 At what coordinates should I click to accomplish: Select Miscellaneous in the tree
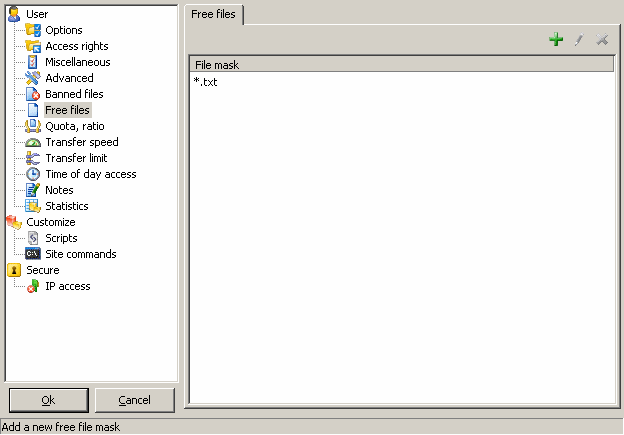point(78,62)
